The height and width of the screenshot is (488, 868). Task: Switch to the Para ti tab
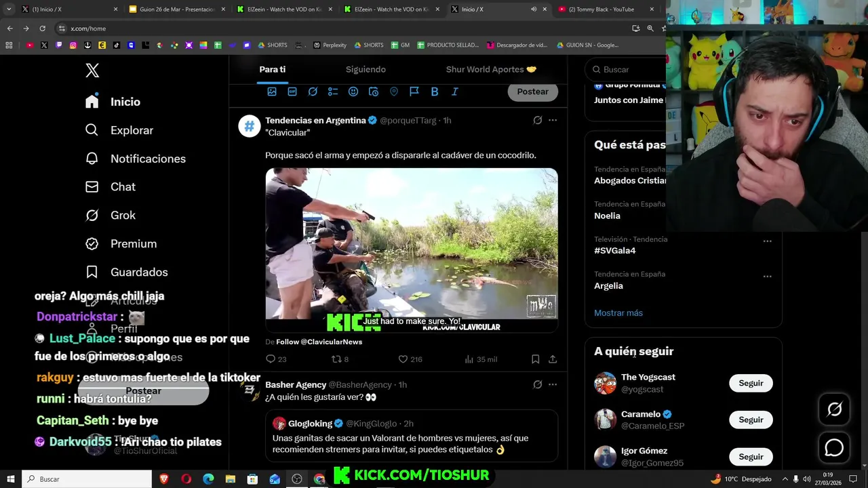[x=272, y=69]
